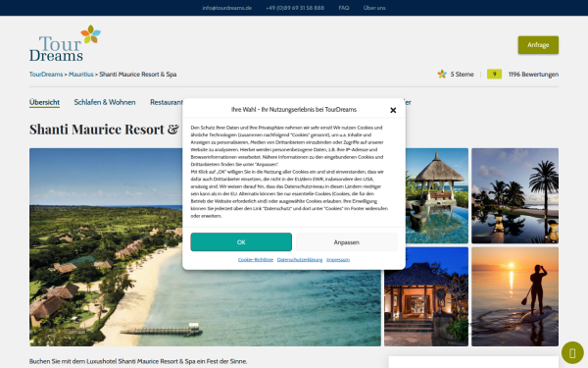Open the Cookie-Richtlinie link
The image size is (588, 368).
point(256,260)
